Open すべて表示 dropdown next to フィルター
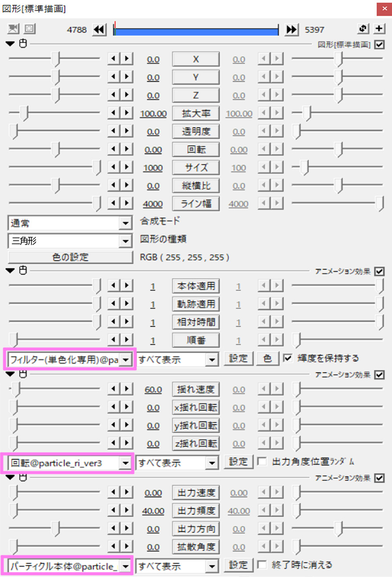Image resolution: width=392 pixels, height=577 pixels. click(177, 359)
